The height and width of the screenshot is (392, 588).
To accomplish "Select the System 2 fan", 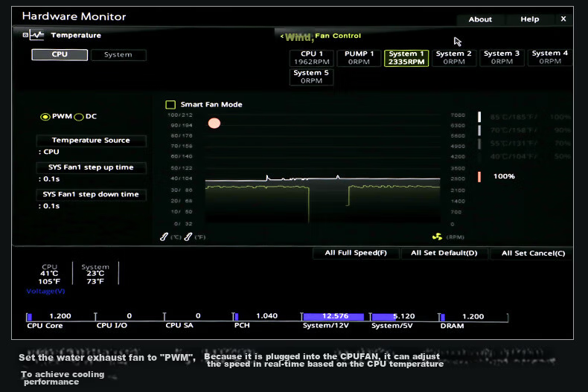I will [x=454, y=57].
